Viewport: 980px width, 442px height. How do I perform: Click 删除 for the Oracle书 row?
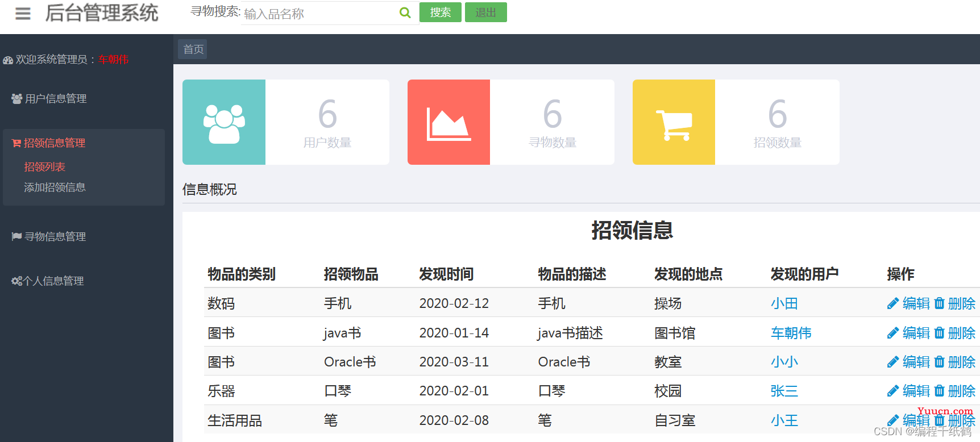coord(962,362)
